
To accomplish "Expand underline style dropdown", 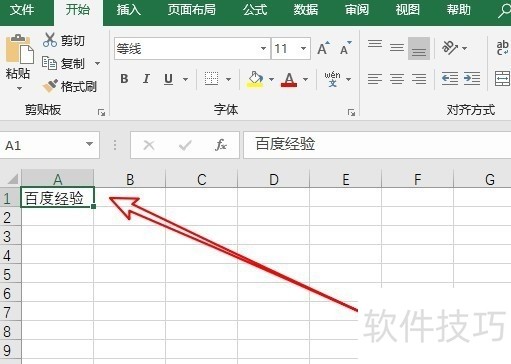I will click(185, 79).
